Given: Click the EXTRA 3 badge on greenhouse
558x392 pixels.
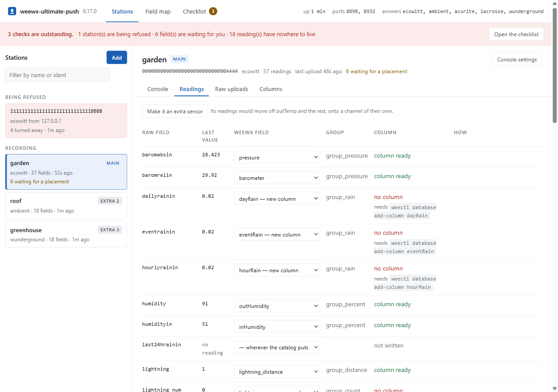Looking at the screenshot, I should (x=110, y=230).
